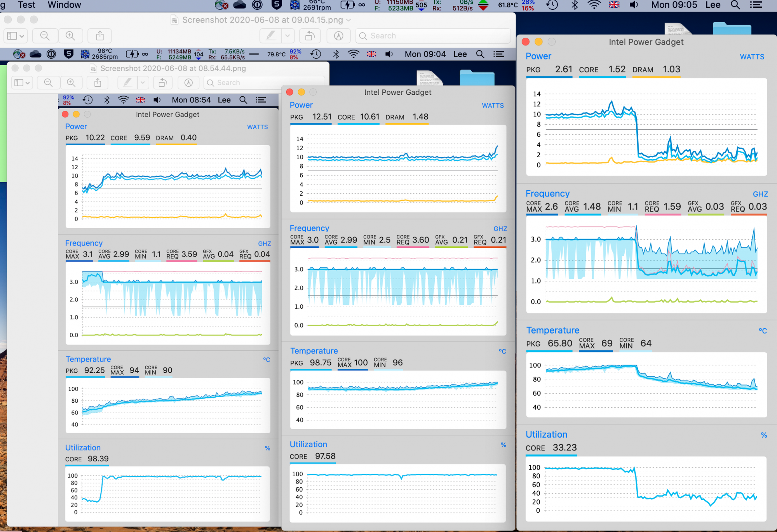The image size is (777, 532).
Task: Click the Search field in nested 08.54.44 Preview
Action: click(x=264, y=83)
